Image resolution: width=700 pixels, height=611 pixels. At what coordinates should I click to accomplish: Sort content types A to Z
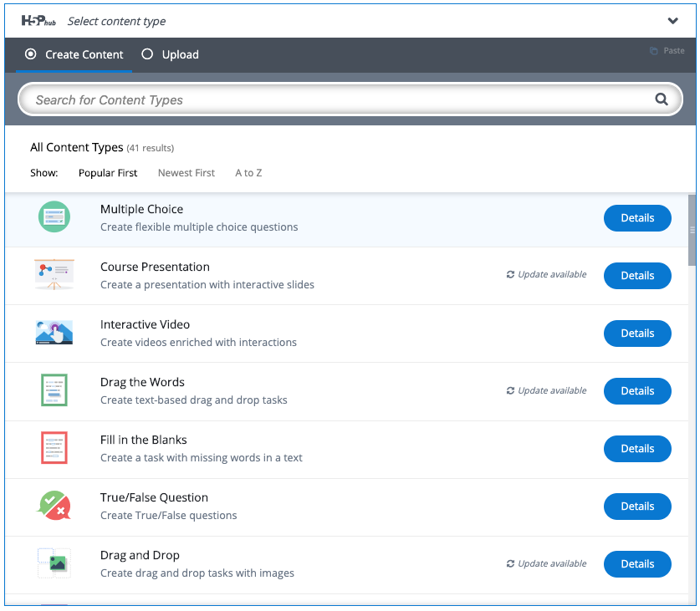(x=248, y=173)
